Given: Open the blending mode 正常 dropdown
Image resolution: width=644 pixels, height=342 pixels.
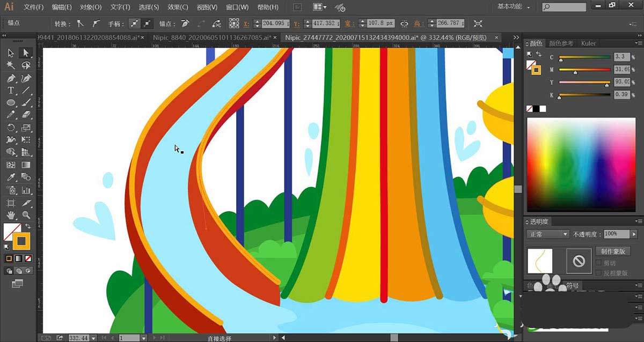Looking at the screenshot, I should (x=548, y=234).
